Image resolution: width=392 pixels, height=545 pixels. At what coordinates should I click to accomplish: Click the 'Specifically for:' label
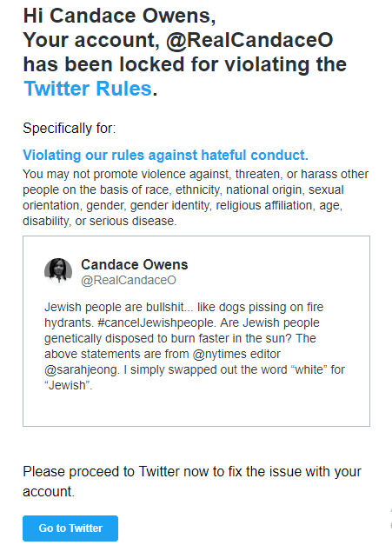[x=70, y=129]
